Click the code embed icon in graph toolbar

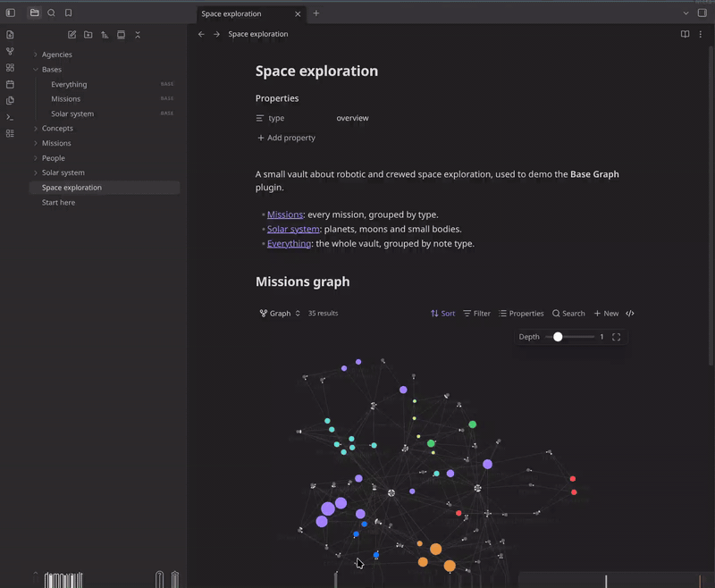630,313
